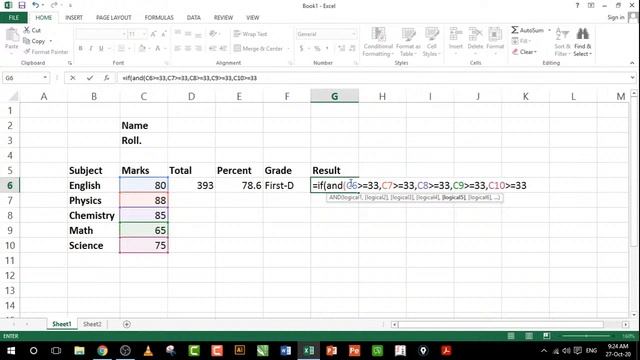
Task: Select column G header
Action: pos(334,96)
